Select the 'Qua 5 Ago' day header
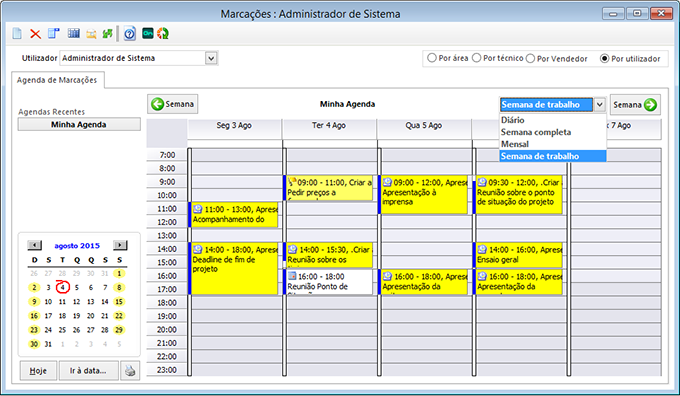 click(x=424, y=125)
